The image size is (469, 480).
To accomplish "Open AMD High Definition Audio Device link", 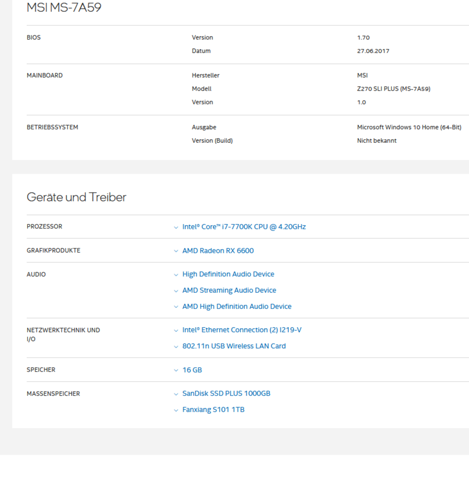I will (x=237, y=306).
